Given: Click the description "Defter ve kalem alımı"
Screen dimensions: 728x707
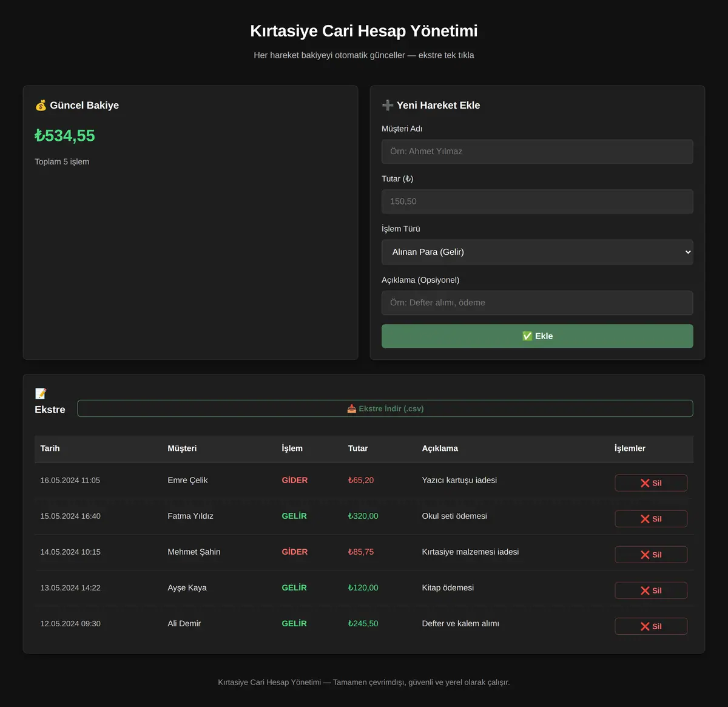Looking at the screenshot, I should pos(460,624).
